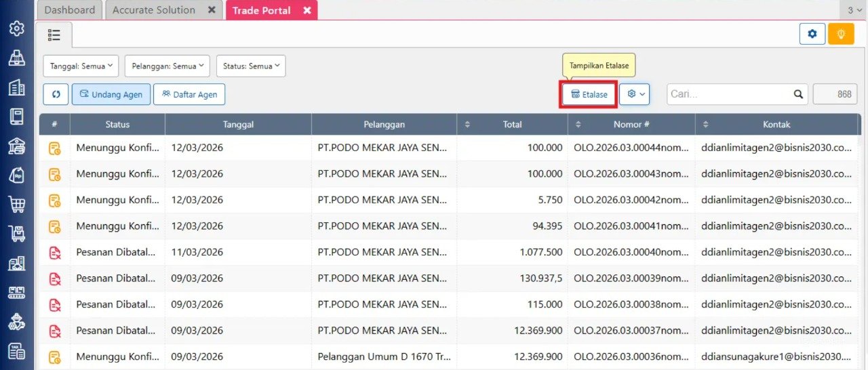Open the Rp price tag icon in sidebar
The height and width of the screenshot is (370, 868).
[16, 175]
